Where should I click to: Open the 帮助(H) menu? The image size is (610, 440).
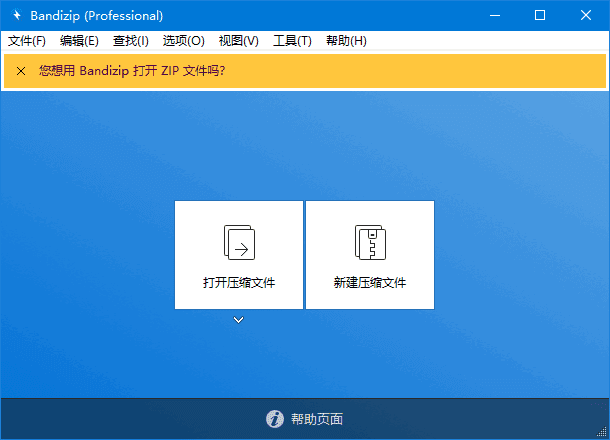point(346,41)
